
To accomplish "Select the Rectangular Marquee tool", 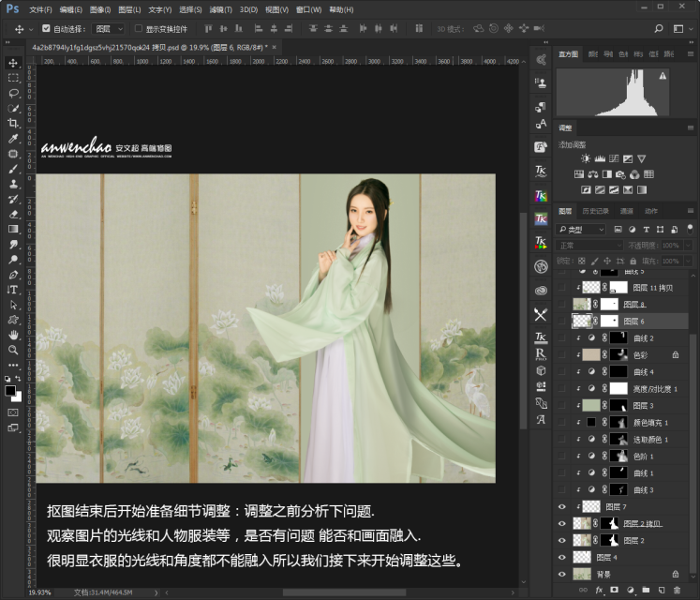I will (13, 78).
